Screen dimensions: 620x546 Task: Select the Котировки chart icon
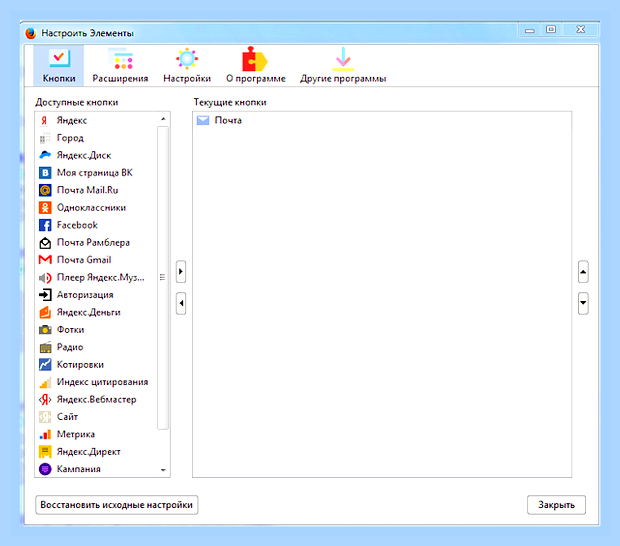tap(45, 365)
